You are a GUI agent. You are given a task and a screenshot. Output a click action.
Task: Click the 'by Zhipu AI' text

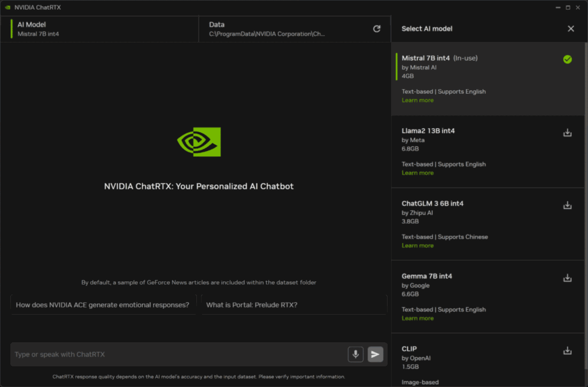coord(417,213)
